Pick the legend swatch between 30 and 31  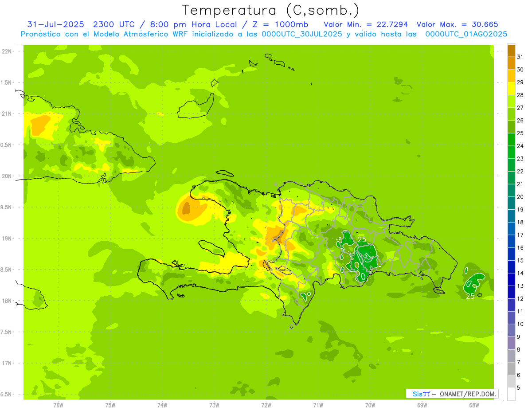coord(511,63)
